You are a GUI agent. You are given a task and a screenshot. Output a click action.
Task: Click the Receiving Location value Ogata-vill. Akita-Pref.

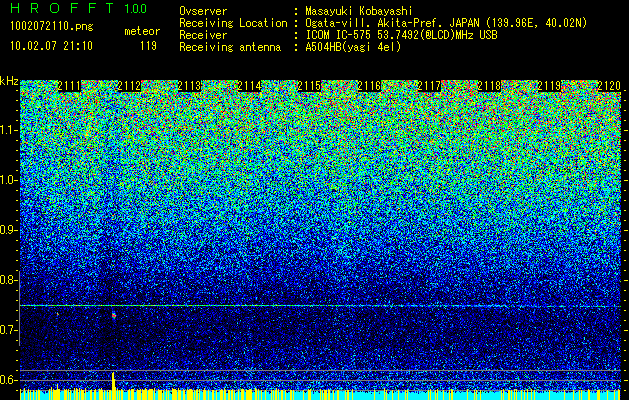point(374,23)
